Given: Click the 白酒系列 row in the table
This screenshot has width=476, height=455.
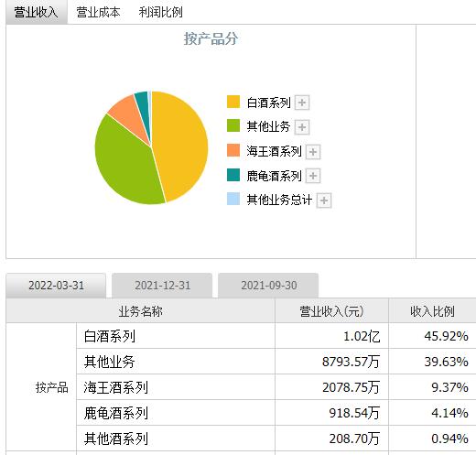Looking at the screenshot, I should (x=276, y=336).
